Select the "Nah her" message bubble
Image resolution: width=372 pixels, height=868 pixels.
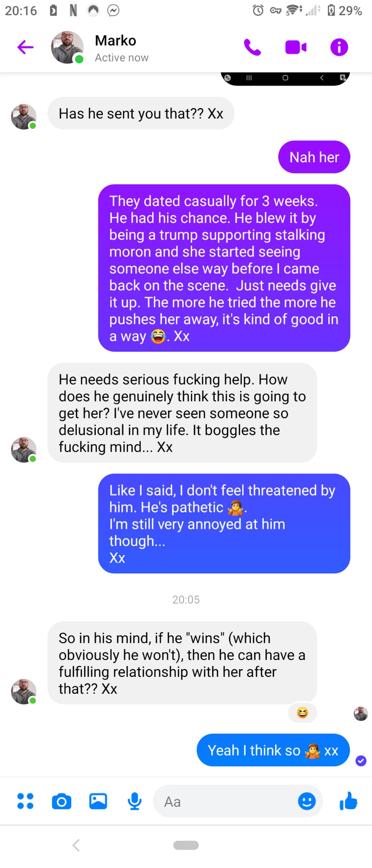tap(314, 157)
